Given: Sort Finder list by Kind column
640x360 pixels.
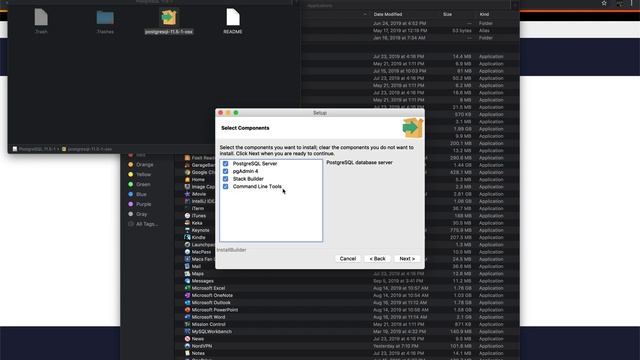Looking at the screenshot, I should 484,14.
